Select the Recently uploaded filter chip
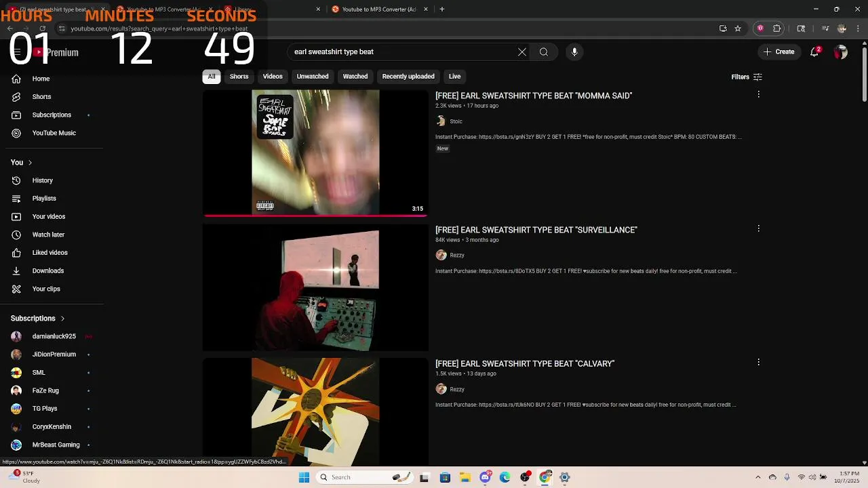This screenshot has height=488, width=868. [x=408, y=77]
